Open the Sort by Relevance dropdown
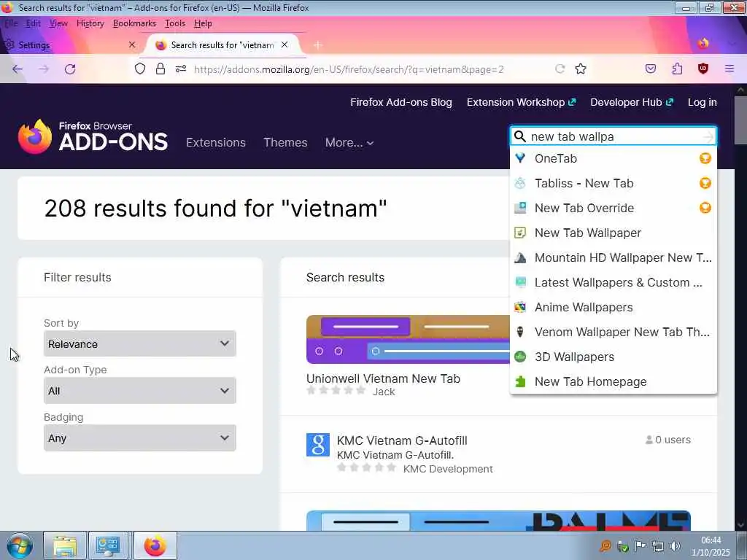Screen dimensions: 747x560 tap(139, 344)
